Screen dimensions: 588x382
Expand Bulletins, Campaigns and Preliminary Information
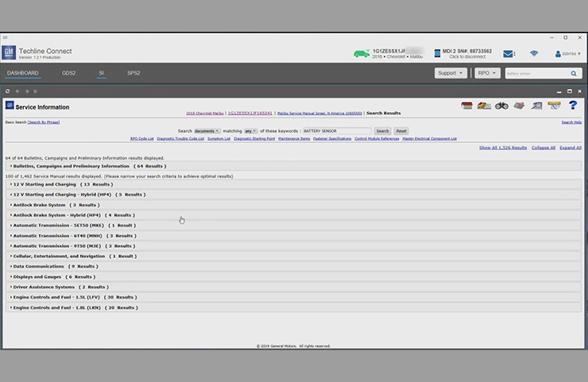coord(293,166)
